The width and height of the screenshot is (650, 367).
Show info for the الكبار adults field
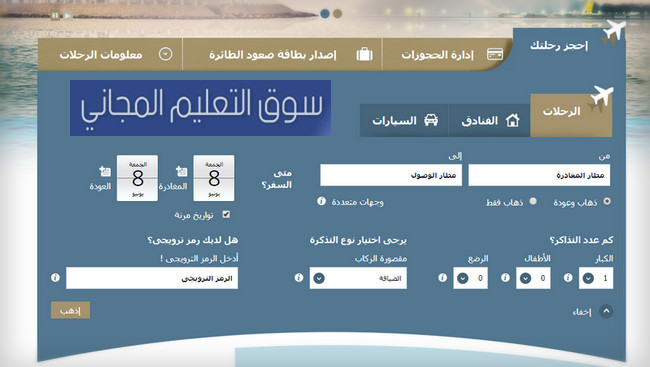coord(568,277)
